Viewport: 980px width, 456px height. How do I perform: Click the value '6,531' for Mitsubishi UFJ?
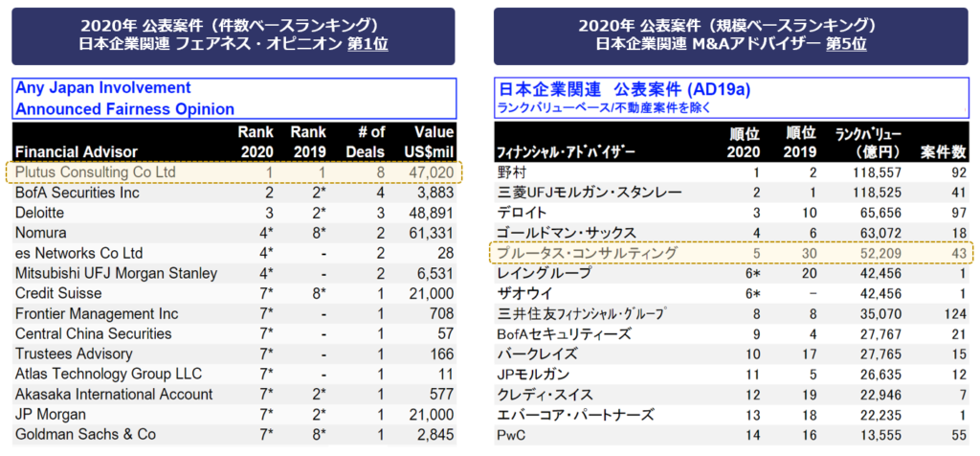pyautogui.click(x=436, y=273)
